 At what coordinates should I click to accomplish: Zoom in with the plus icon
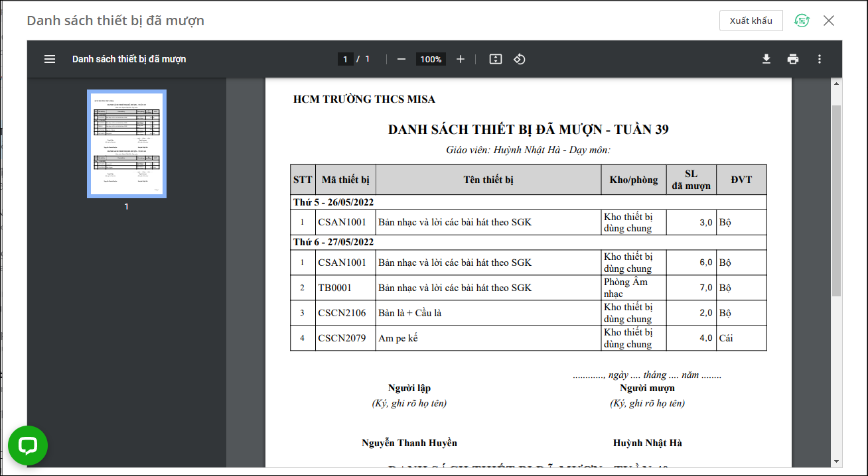(461, 59)
